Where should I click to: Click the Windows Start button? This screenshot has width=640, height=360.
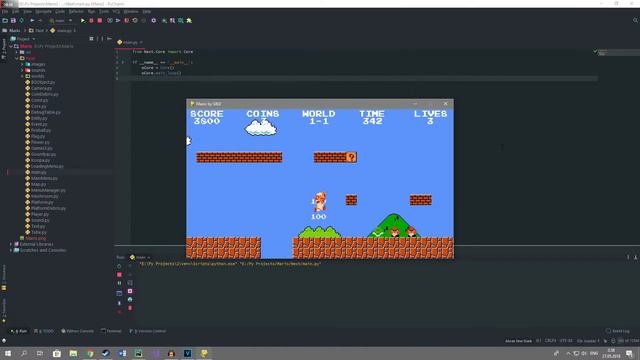[x=8, y=353]
